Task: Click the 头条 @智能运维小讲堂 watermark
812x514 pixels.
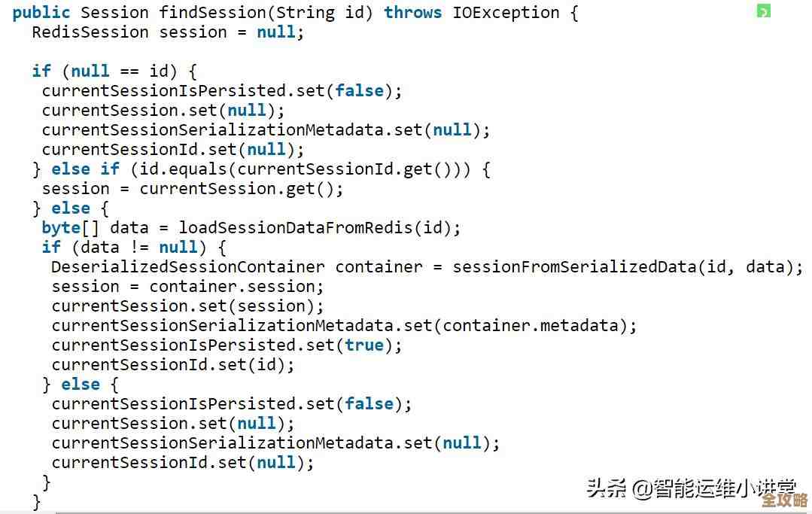Action: pyautogui.click(x=690, y=488)
